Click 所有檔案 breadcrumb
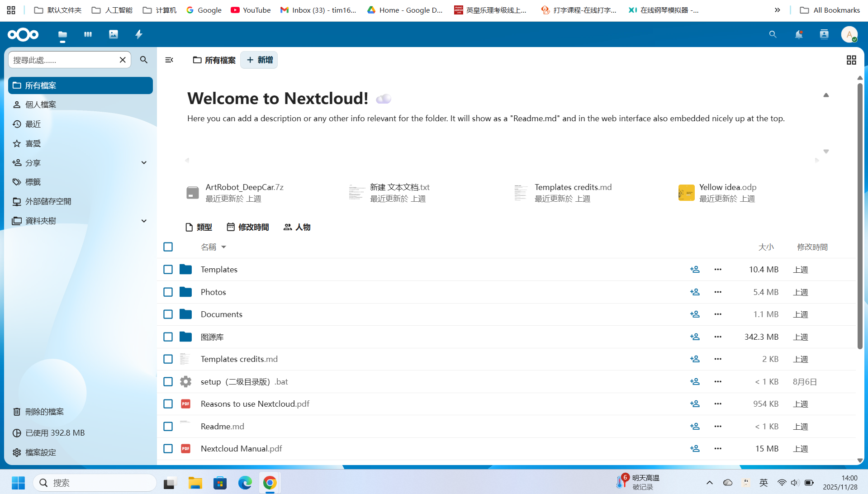Screen dimensions: 868x494 pyautogui.click(x=214, y=60)
